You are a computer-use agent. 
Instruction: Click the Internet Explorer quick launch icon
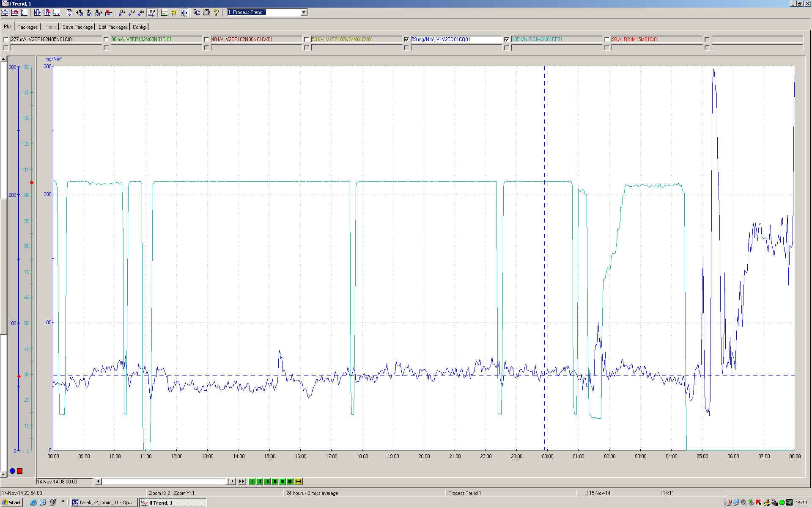point(33,502)
